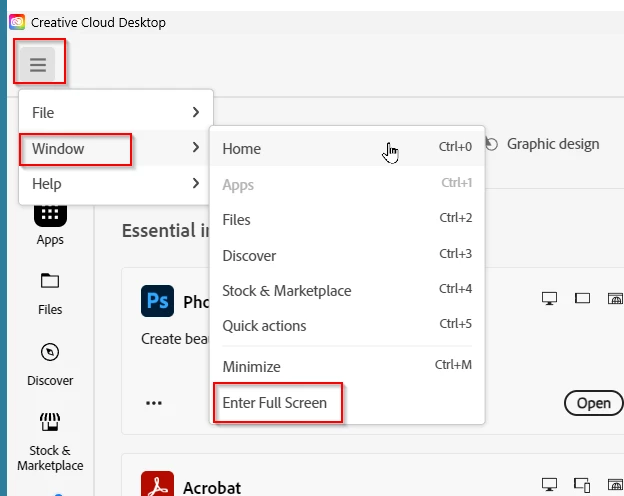Click the hamburger menu icon
Screen dimensions: 624x496
coord(38,64)
